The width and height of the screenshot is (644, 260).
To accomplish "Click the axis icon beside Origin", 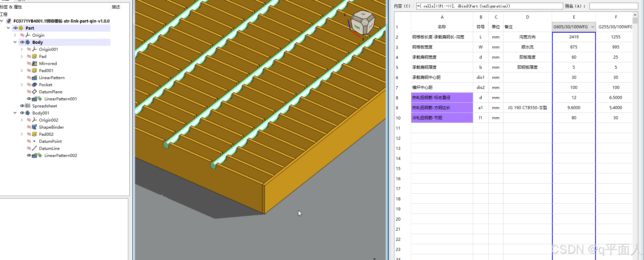I will pos(28,35).
